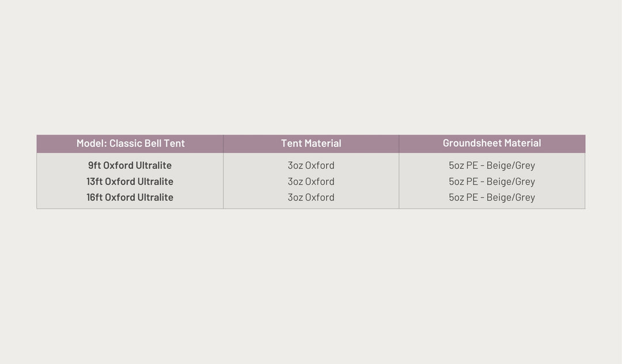The width and height of the screenshot is (622, 364).
Task: Select the '16ft Oxford Ultralite' model cell
Action: pos(130,197)
